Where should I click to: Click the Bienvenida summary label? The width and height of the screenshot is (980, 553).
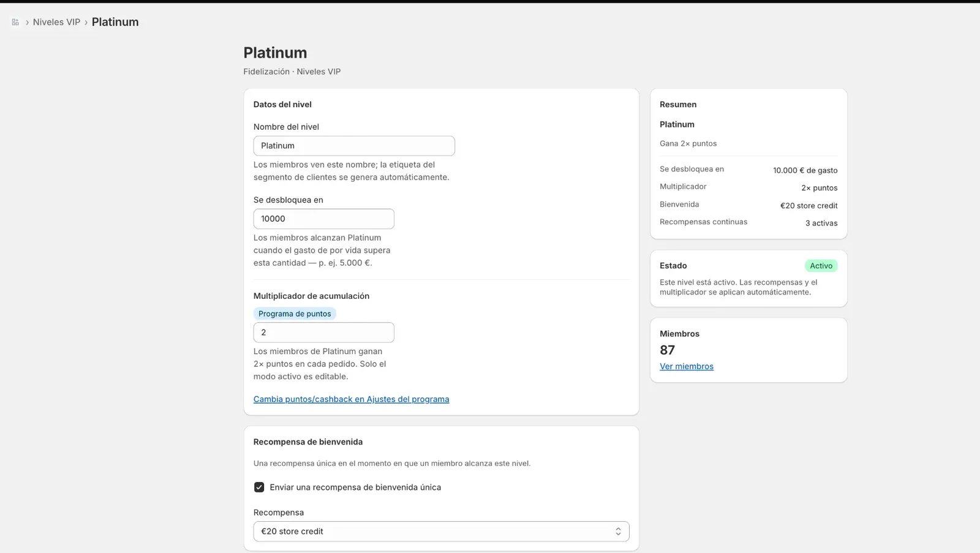click(x=679, y=205)
